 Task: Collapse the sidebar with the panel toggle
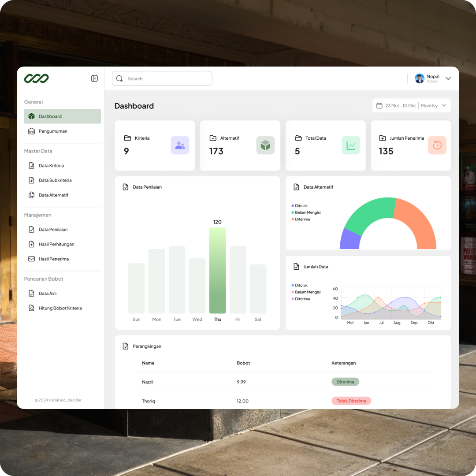click(94, 78)
